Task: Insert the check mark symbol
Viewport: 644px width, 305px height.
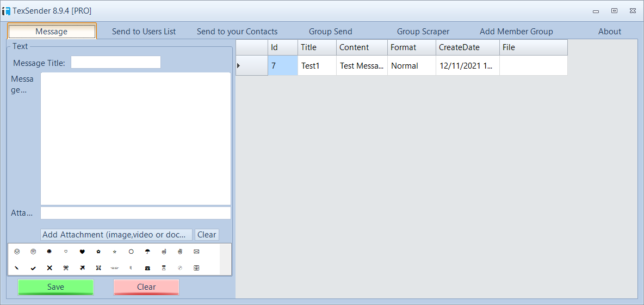Action: point(33,268)
